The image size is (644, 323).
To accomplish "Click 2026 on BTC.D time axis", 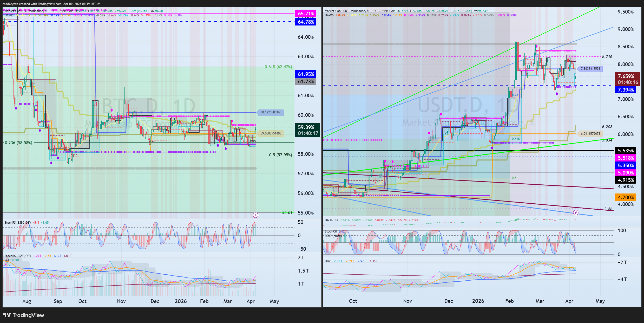I will [x=181, y=301].
